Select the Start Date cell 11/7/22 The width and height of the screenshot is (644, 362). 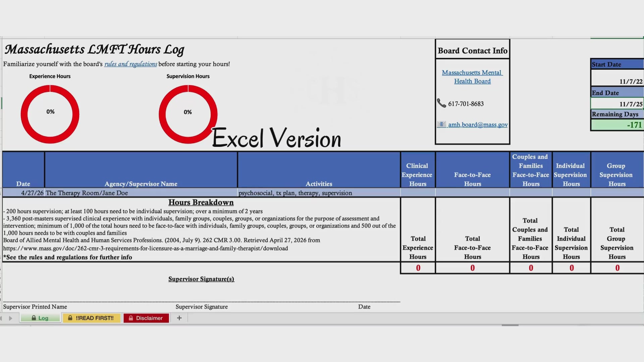click(617, 81)
